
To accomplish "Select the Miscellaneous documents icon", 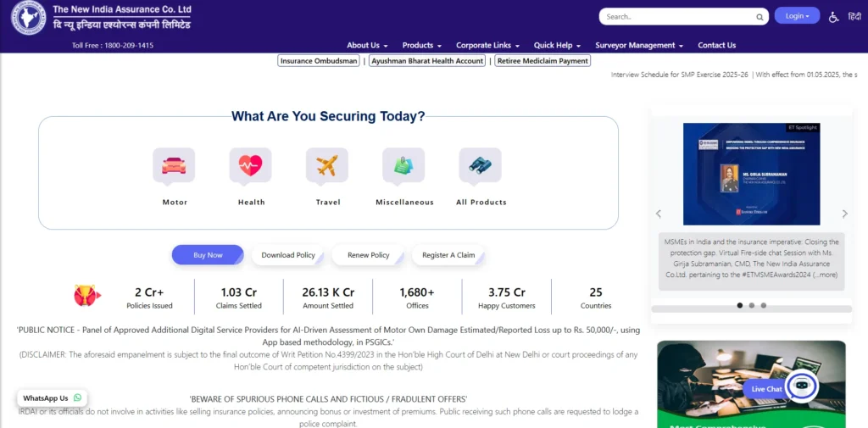I will 403,165.
